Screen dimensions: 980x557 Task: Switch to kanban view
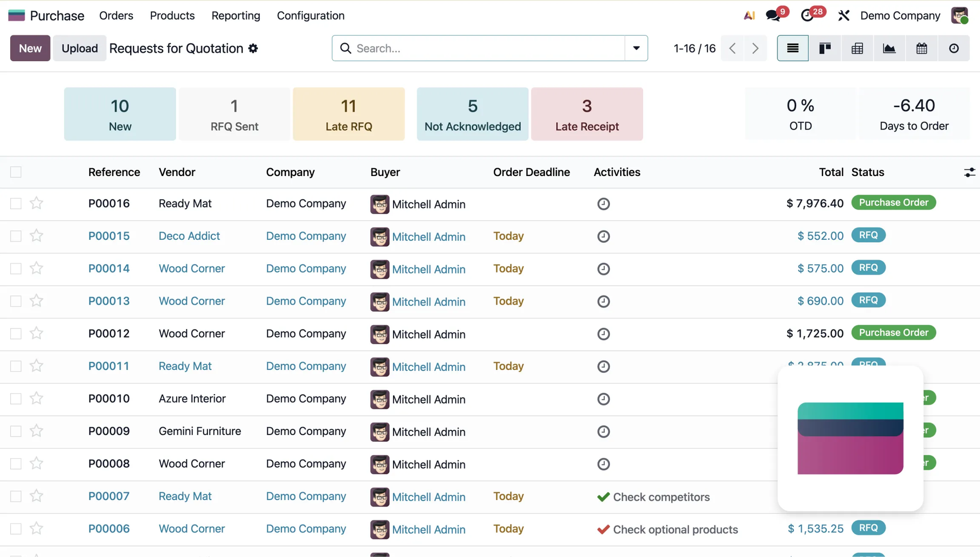pyautogui.click(x=825, y=48)
